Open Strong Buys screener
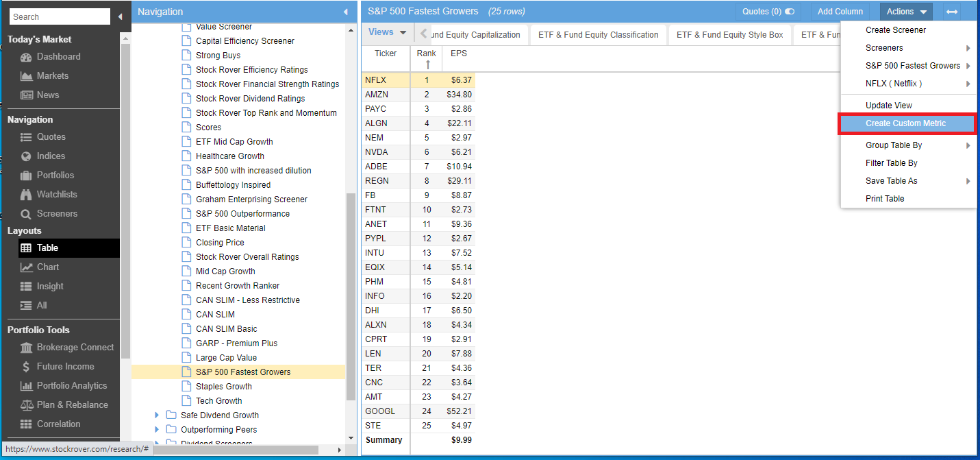 218,56
